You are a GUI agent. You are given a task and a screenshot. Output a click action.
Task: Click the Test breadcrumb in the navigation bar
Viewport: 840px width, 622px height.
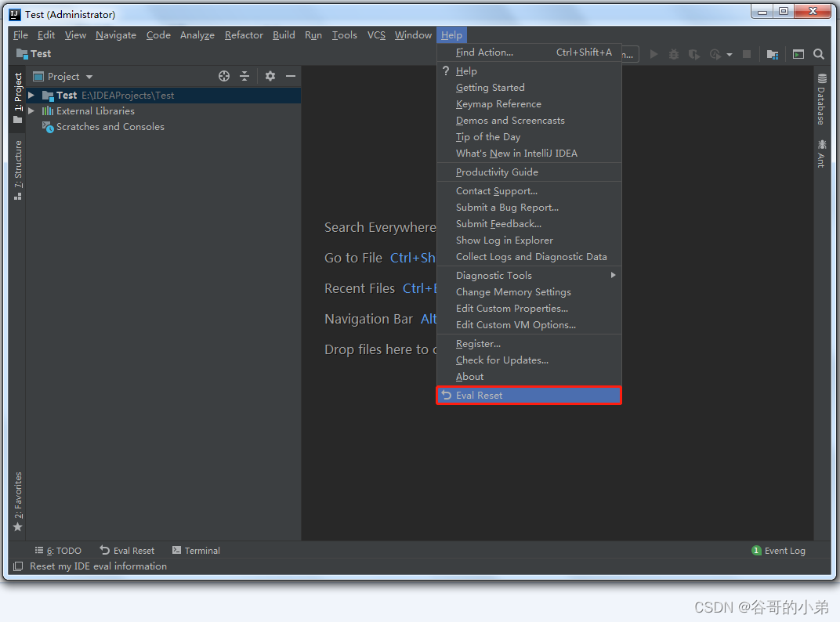pos(34,53)
